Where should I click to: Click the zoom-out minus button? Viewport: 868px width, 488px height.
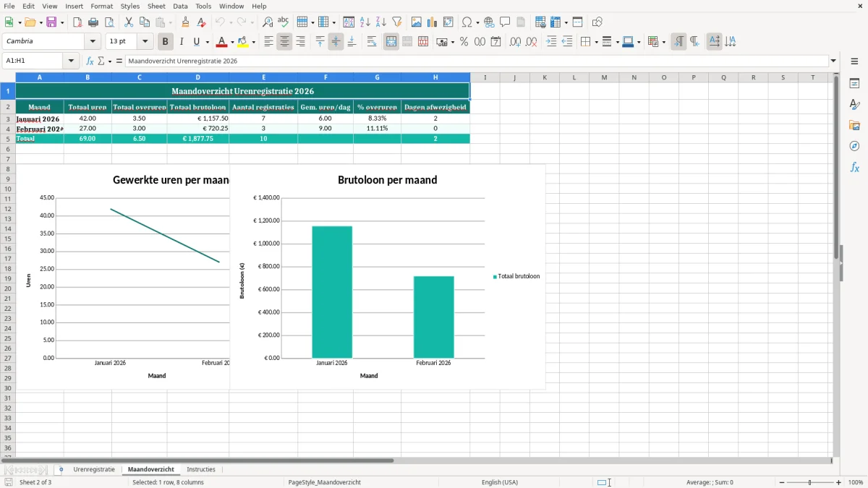click(x=782, y=482)
